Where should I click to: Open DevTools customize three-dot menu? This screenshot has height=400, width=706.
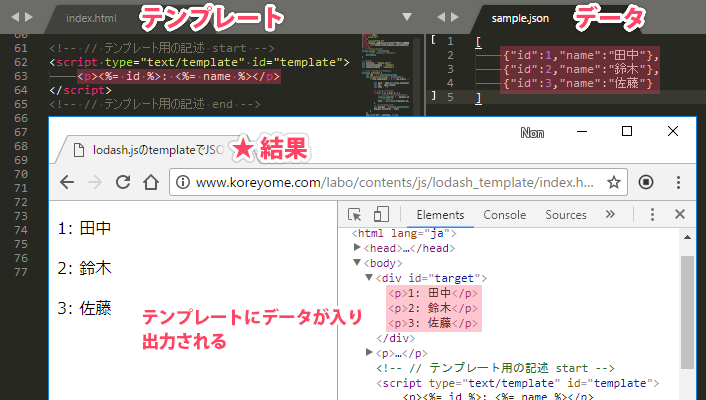[x=652, y=214]
